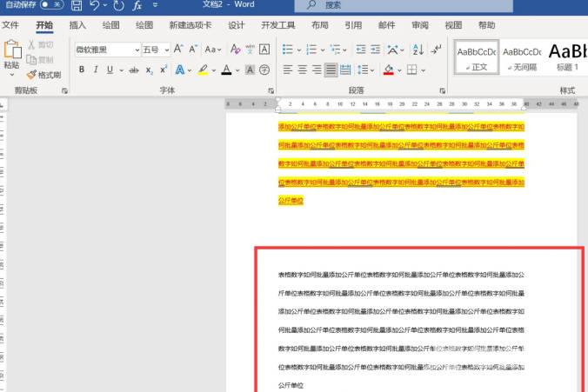Apply the 无间隔 style
The image size is (588, 392).
pos(522,57)
